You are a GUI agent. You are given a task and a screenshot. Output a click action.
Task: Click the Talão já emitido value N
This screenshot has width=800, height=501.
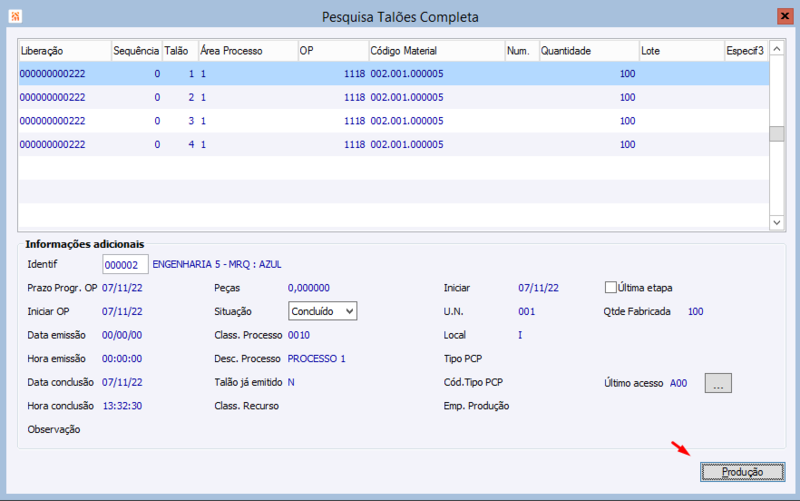click(291, 382)
